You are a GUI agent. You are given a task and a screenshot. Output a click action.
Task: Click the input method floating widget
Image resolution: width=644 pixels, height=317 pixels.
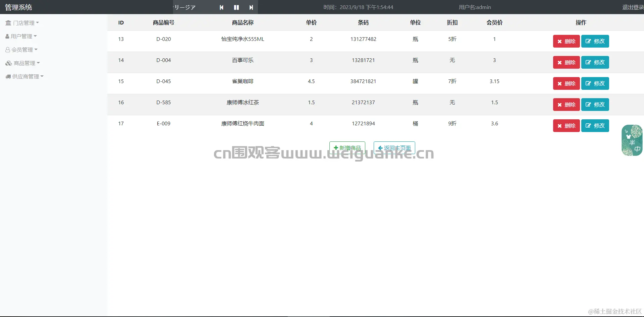(x=632, y=140)
